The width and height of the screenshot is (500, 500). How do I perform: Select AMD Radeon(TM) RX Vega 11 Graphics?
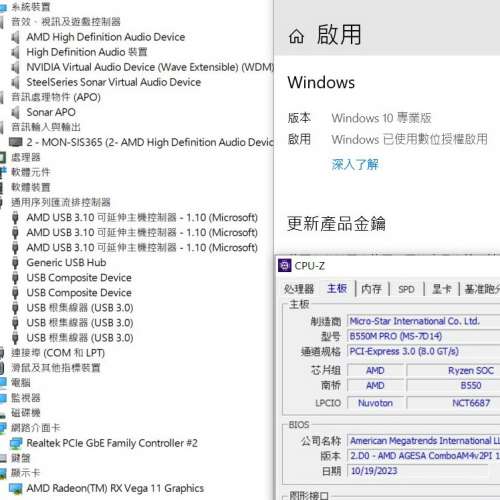point(115,489)
